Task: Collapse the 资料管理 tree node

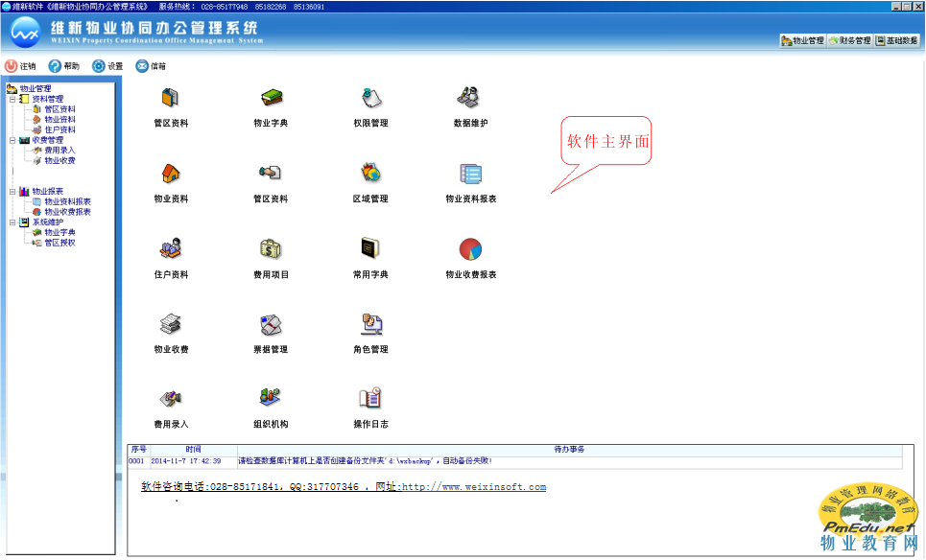Action: [12, 99]
